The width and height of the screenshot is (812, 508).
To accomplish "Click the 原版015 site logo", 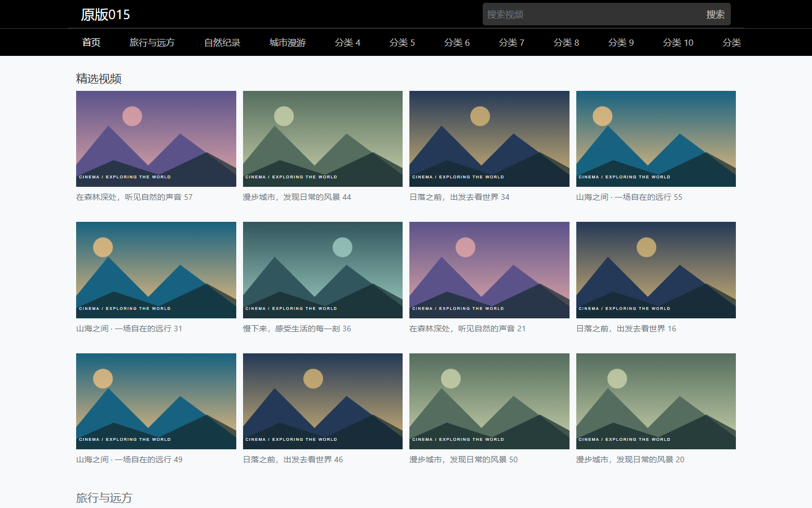I will coord(105,15).
